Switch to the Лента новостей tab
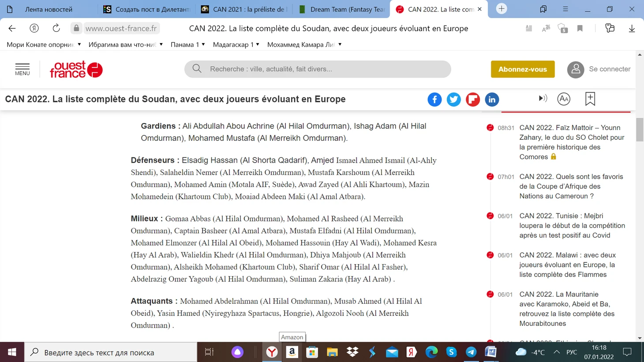This screenshot has width=644, height=362. click(49, 9)
